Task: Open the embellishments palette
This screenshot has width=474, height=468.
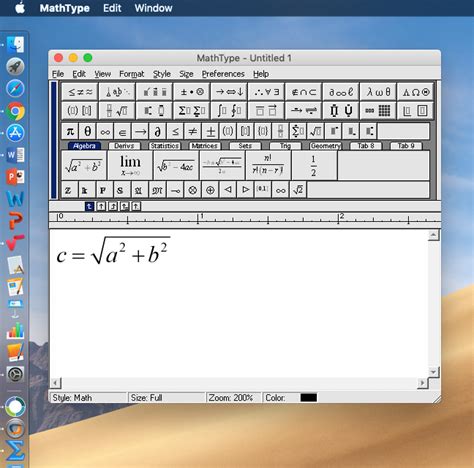Action: [x=155, y=92]
